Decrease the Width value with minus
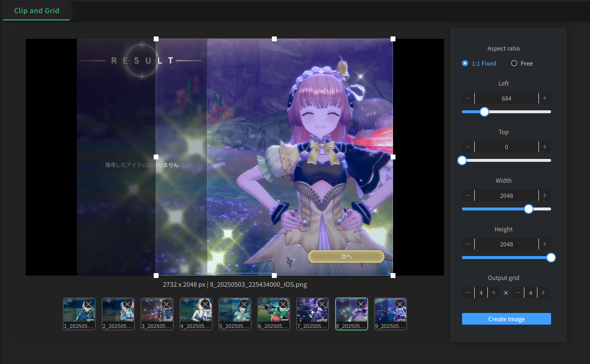Image resolution: width=590 pixels, height=364 pixels. pyautogui.click(x=468, y=196)
